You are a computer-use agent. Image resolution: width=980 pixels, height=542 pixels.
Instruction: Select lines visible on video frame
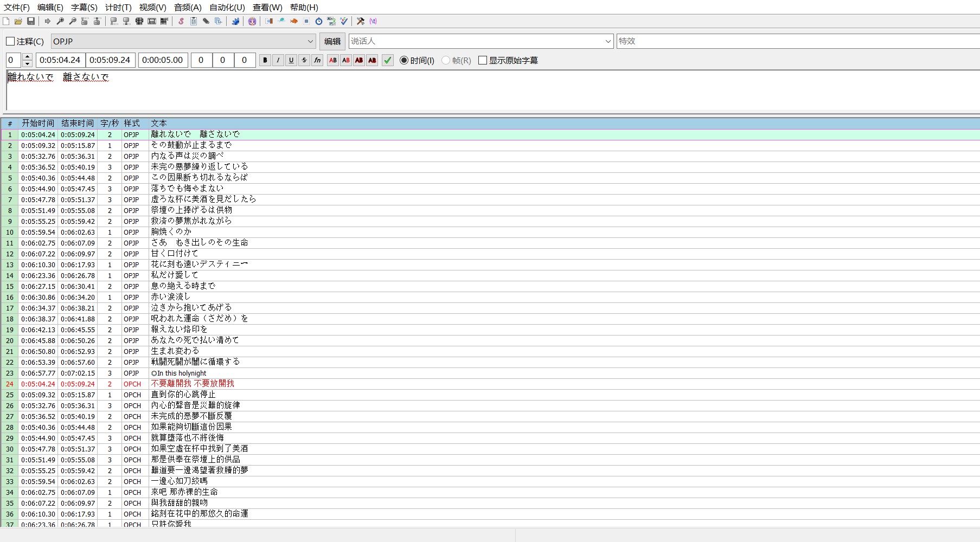click(x=139, y=21)
